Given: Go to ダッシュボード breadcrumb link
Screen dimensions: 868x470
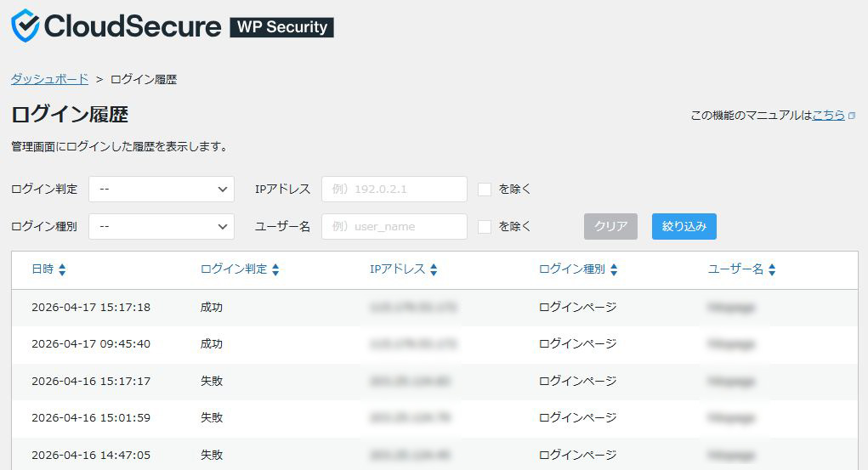Looking at the screenshot, I should (50, 79).
